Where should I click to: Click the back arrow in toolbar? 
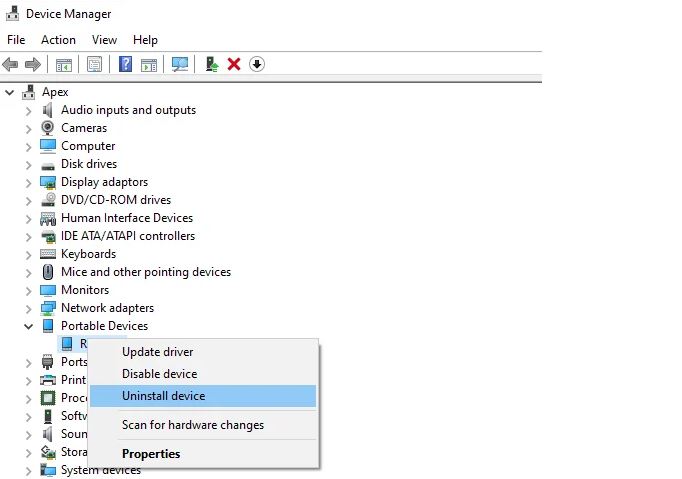click(10, 65)
